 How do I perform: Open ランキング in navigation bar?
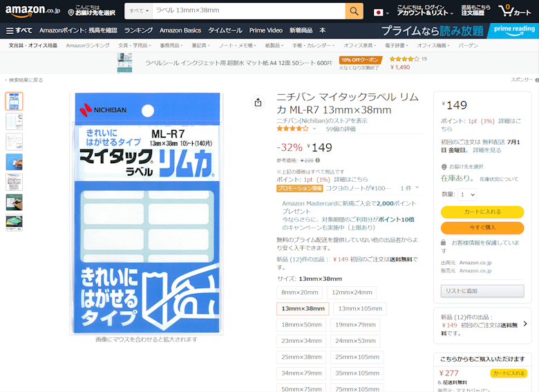pyautogui.click(x=138, y=30)
